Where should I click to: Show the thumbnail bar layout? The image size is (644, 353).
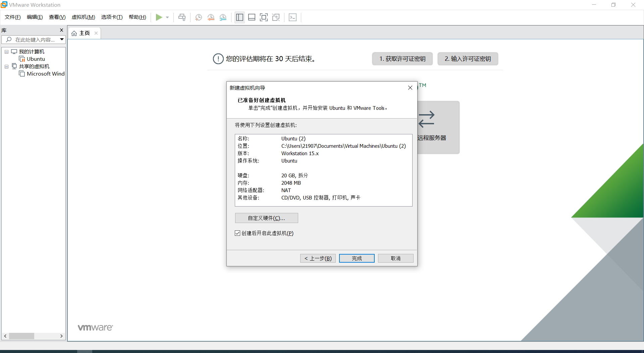point(252,17)
